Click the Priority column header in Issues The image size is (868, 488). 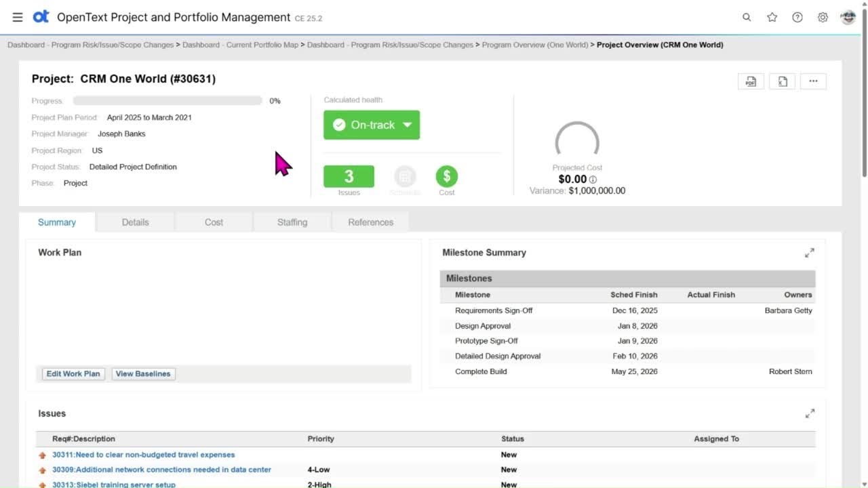[321, 439]
